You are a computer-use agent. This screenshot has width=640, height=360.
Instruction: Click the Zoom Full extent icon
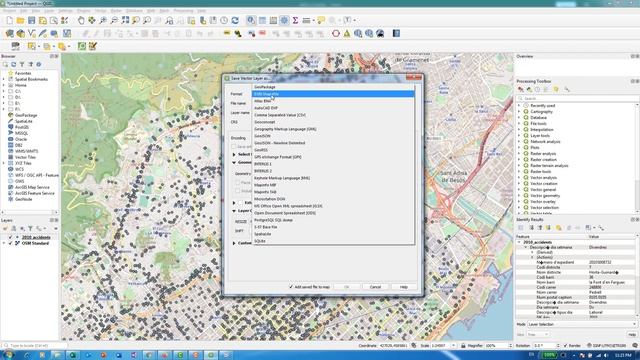pos(125,20)
